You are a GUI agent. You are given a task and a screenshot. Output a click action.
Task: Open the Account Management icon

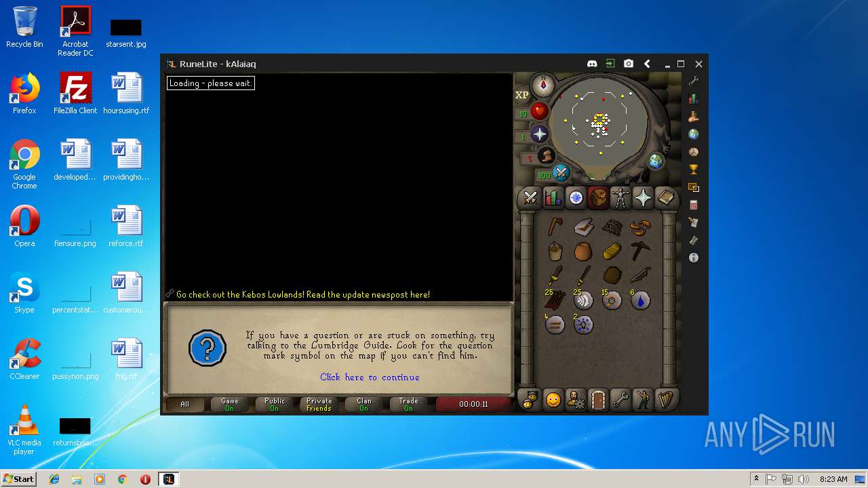(576, 400)
